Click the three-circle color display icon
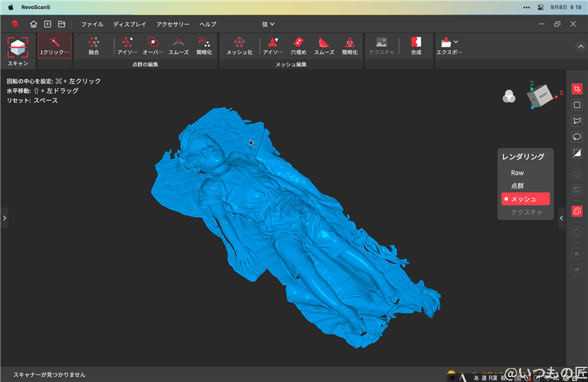Viewport: 588px width, 382px height. tap(509, 97)
